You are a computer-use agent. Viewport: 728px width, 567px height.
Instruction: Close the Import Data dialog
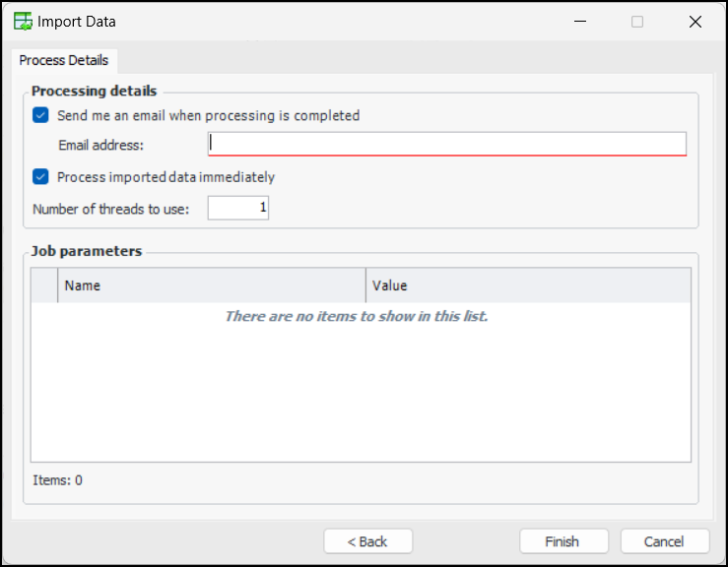click(695, 21)
